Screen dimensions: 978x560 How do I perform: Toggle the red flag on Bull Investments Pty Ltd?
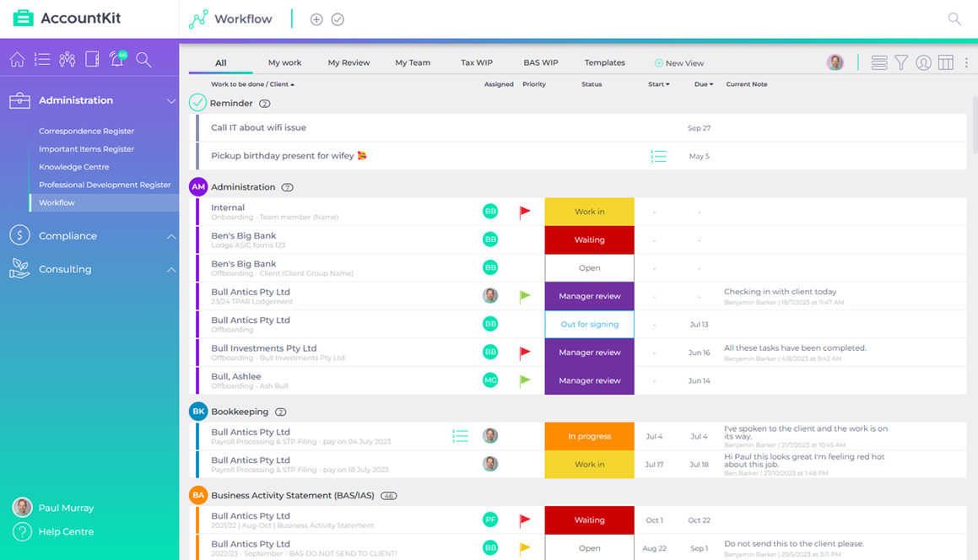(526, 352)
